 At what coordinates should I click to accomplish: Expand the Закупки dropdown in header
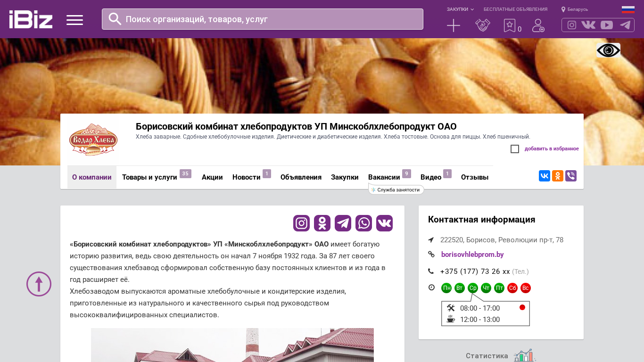460,9
